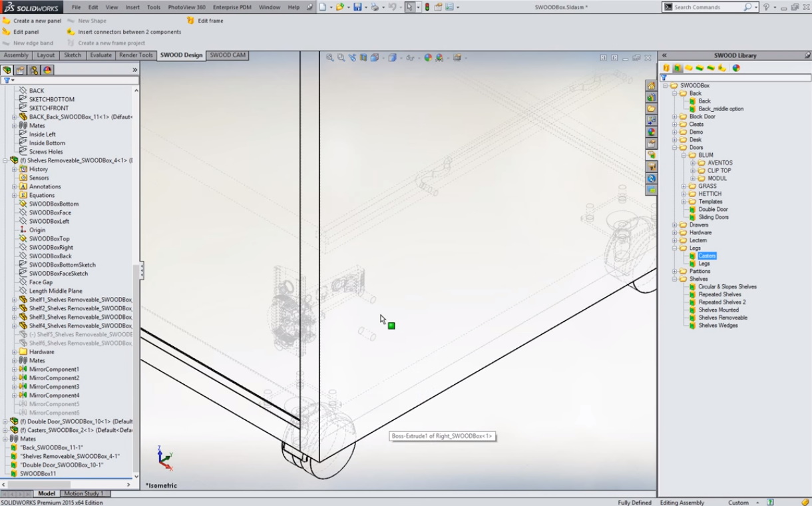Screen dimensions: 812x506
Task: Open the Insert menu
Action: pos(132,7)
